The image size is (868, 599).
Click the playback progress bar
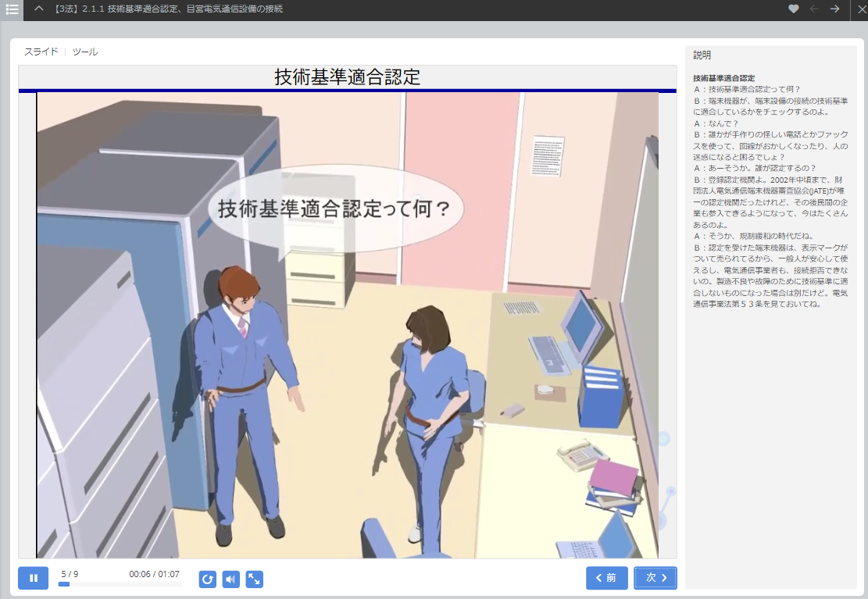(120, 584)
